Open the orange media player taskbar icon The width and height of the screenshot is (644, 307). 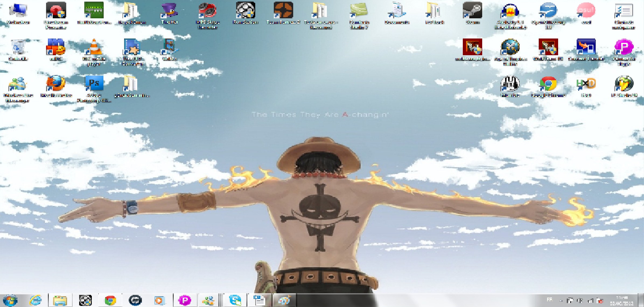coord(159,300)
